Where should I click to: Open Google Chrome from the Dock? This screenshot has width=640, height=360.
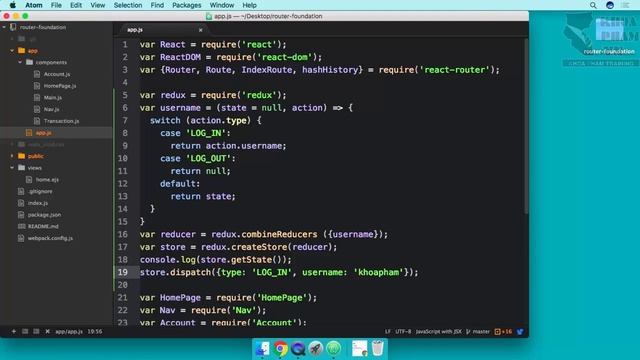click(280, 349)
